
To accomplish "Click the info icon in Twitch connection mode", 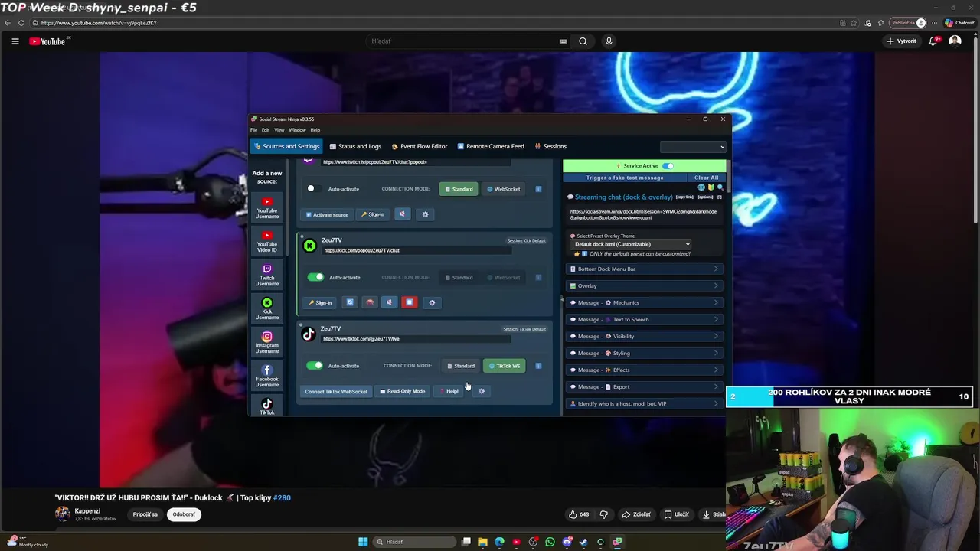I will [x=538, y=189].
